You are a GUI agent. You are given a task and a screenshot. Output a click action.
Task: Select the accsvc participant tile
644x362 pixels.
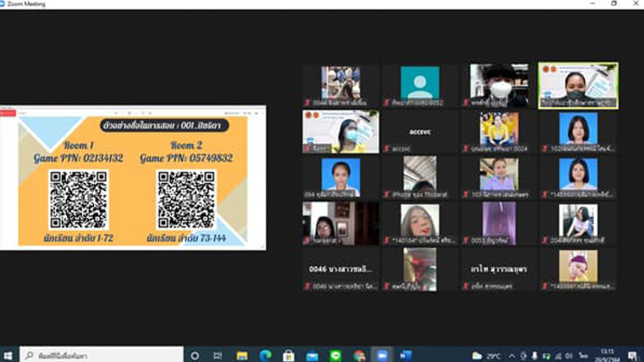(420, 132)
